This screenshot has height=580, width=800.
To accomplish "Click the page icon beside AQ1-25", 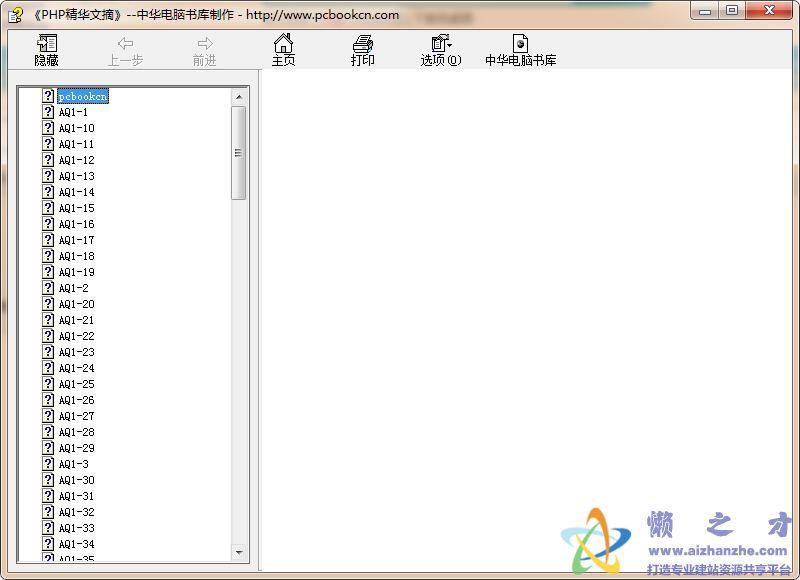I will (48, 384).
